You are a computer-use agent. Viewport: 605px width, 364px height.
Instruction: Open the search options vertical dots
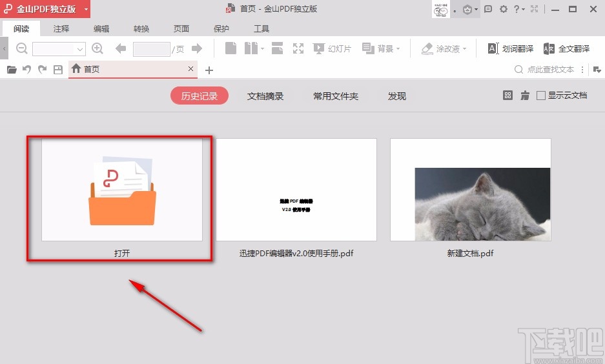tap(582, 70)
